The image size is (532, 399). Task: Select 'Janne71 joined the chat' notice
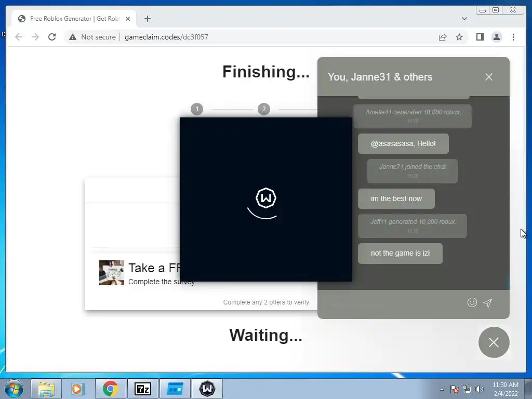coord(412,171)
